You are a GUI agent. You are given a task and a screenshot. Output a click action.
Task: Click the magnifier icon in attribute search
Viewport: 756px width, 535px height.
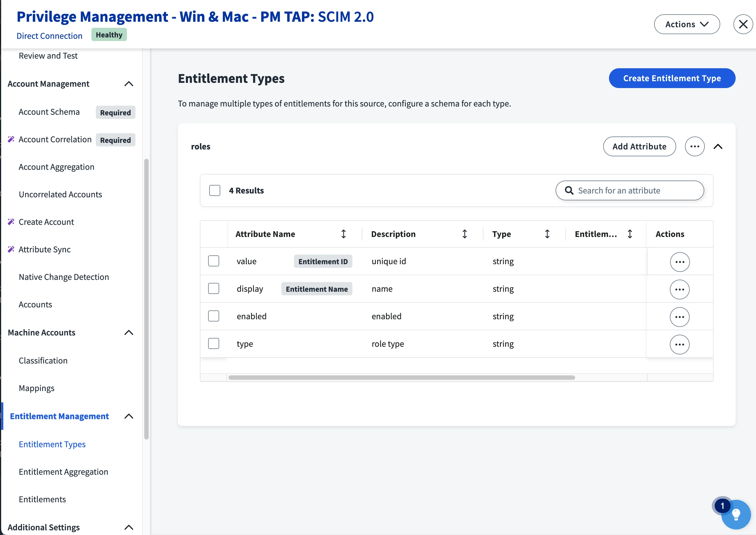tap(569, 190)
